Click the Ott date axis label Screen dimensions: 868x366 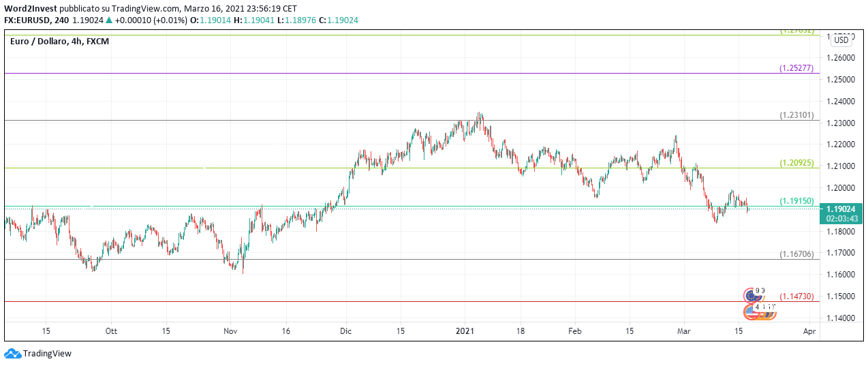coord(111,331)
